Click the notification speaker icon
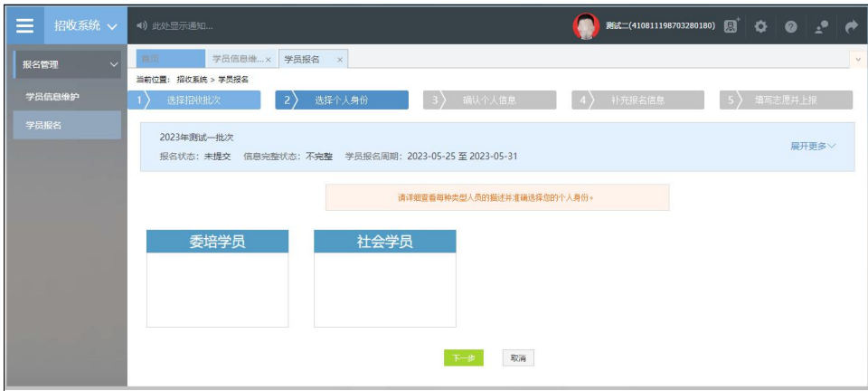 point(142,26)
